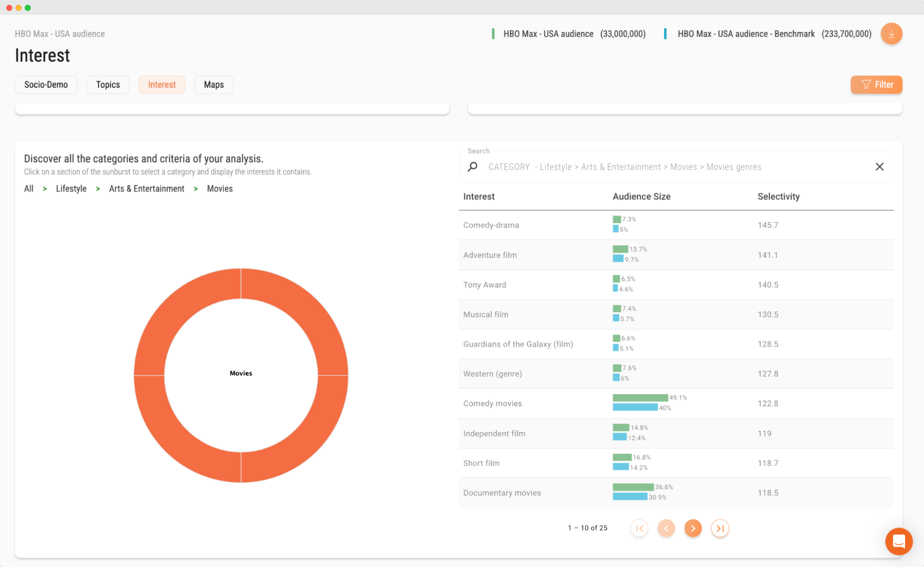Open the Filter panel

pos(876,85)
